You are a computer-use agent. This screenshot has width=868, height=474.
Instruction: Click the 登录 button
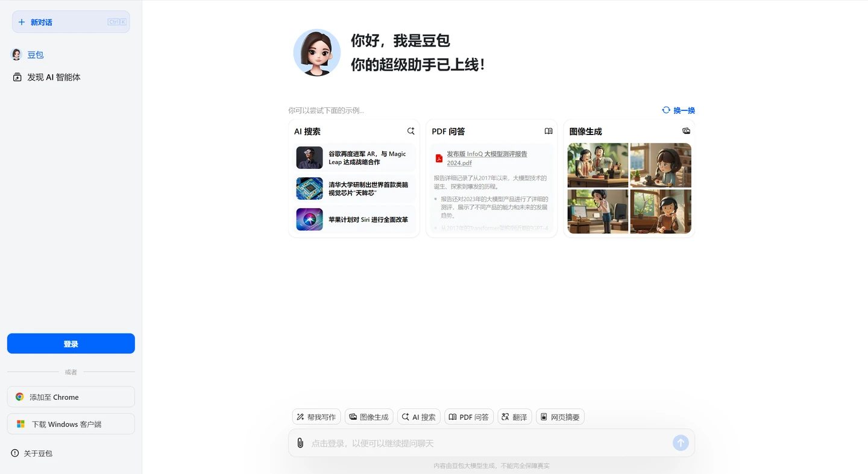71,343
